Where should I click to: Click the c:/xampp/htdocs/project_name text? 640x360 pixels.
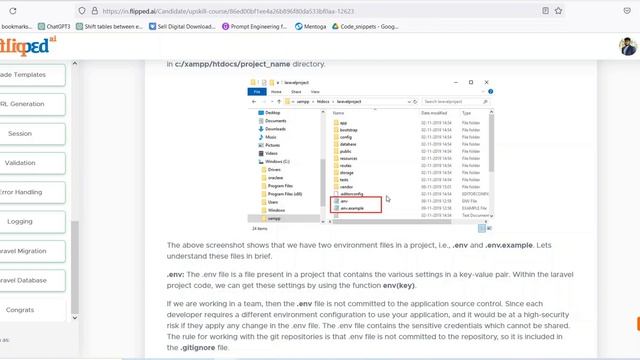[x=232, y=64]
